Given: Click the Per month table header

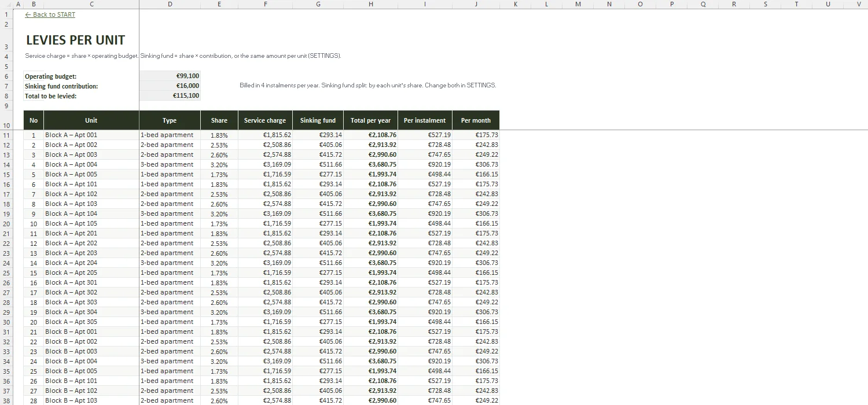Looking at the screenshot, I should click(476, 120).
